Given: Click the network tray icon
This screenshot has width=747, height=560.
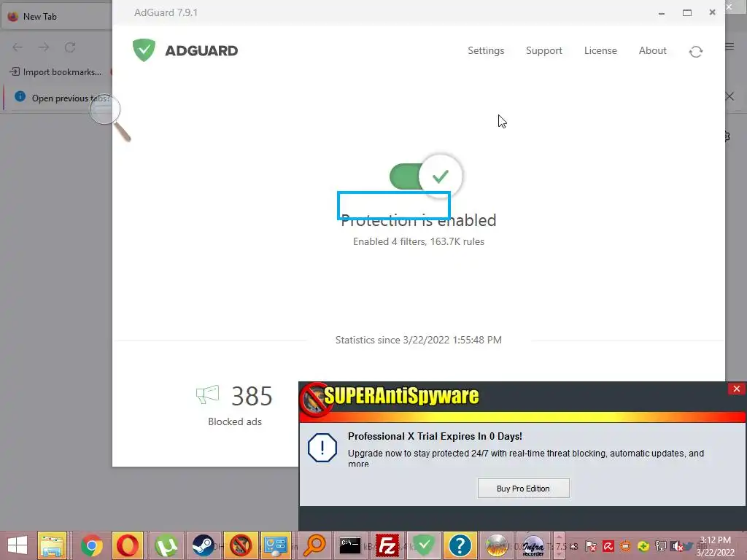Looking at the screenshot, I should [x=660, y=546].
